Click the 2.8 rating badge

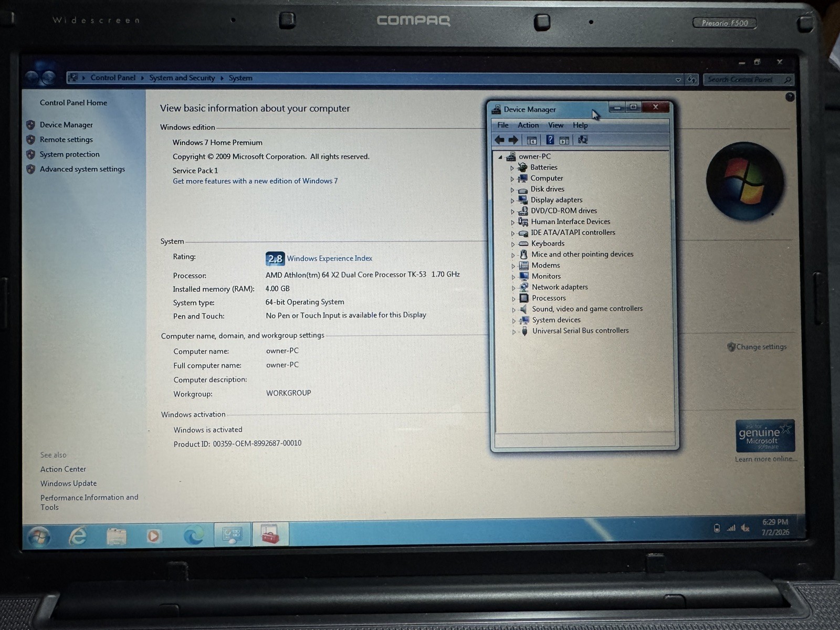[x=275, y=258]
